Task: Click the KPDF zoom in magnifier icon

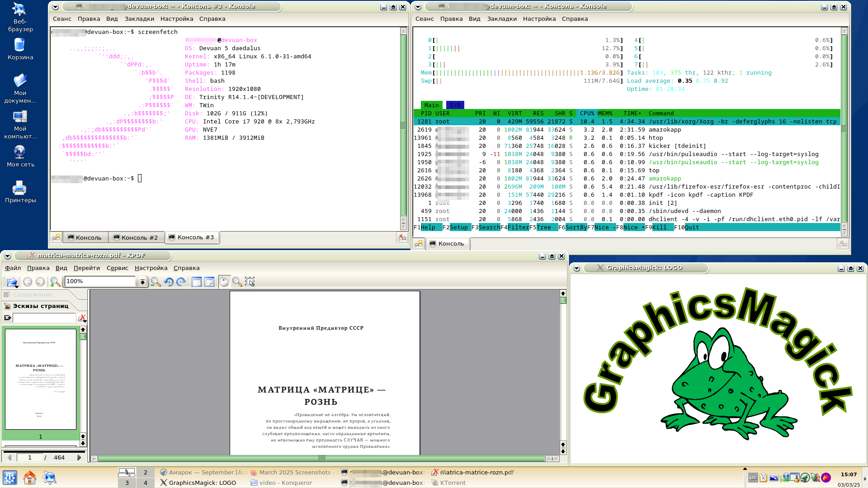Action: pos(55,282)
